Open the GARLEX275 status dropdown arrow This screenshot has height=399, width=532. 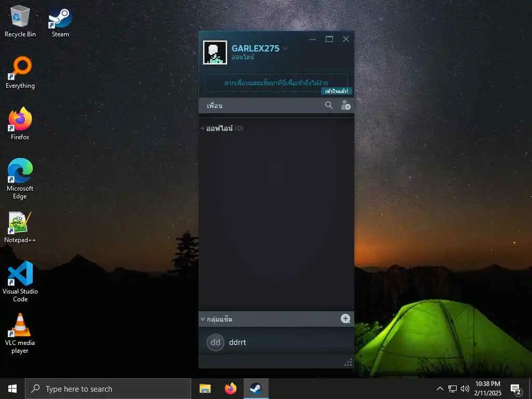point(286,48)
